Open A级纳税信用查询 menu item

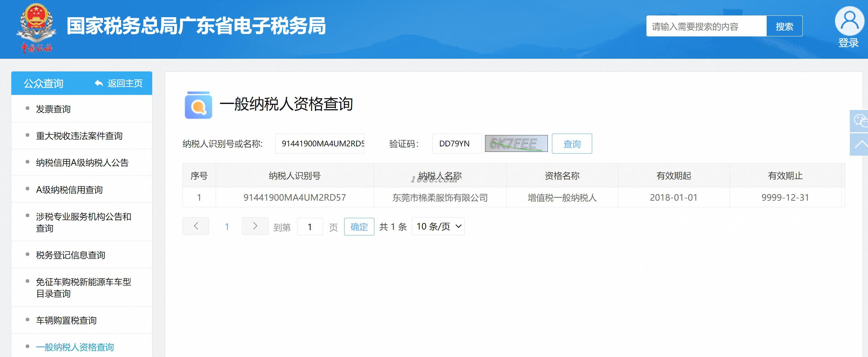(69, 190)
